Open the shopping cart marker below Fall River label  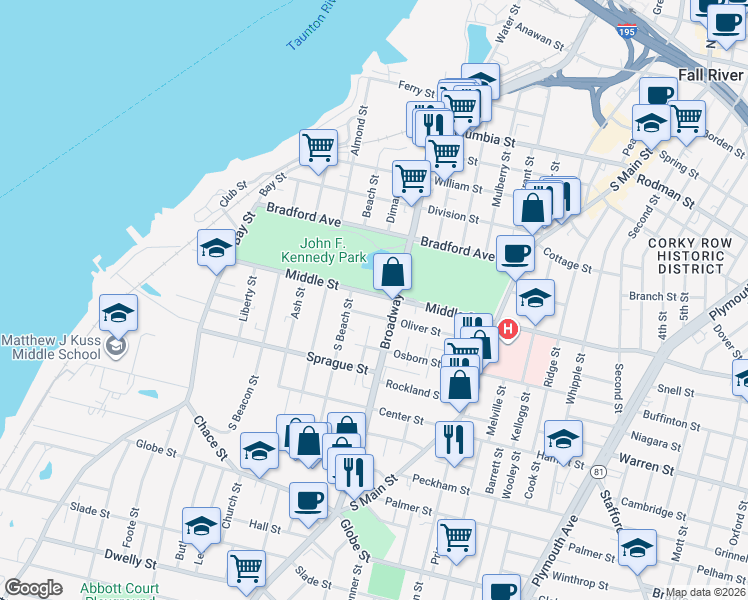coord(686,118)
